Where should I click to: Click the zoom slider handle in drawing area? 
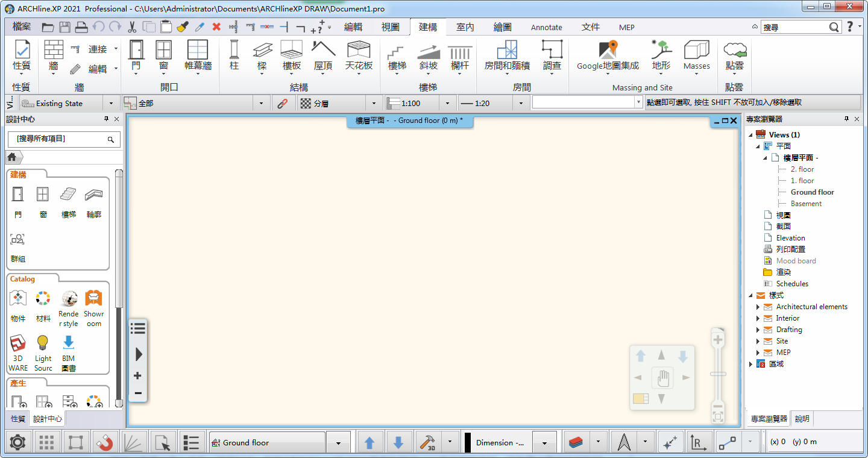(718, 374)
